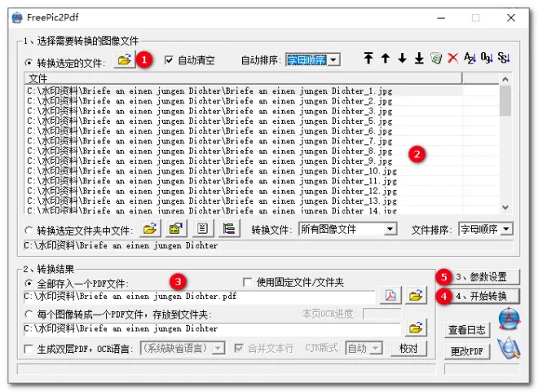The image size is (538, 392).
Task: Click the round Acrobat-style logo icon
Action: tap(509, 319)
